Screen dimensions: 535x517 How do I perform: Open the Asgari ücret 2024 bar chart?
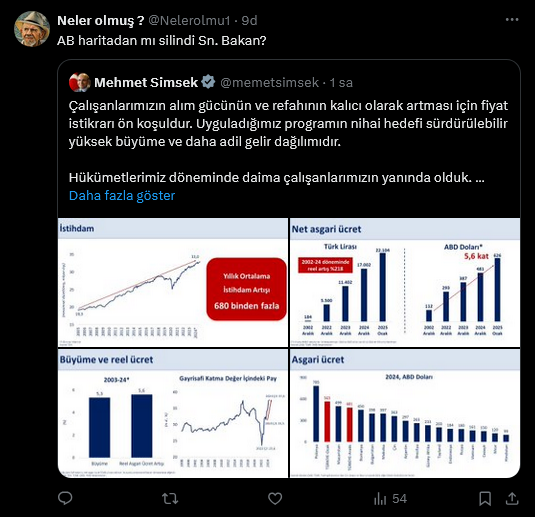(x=405, y=413)
